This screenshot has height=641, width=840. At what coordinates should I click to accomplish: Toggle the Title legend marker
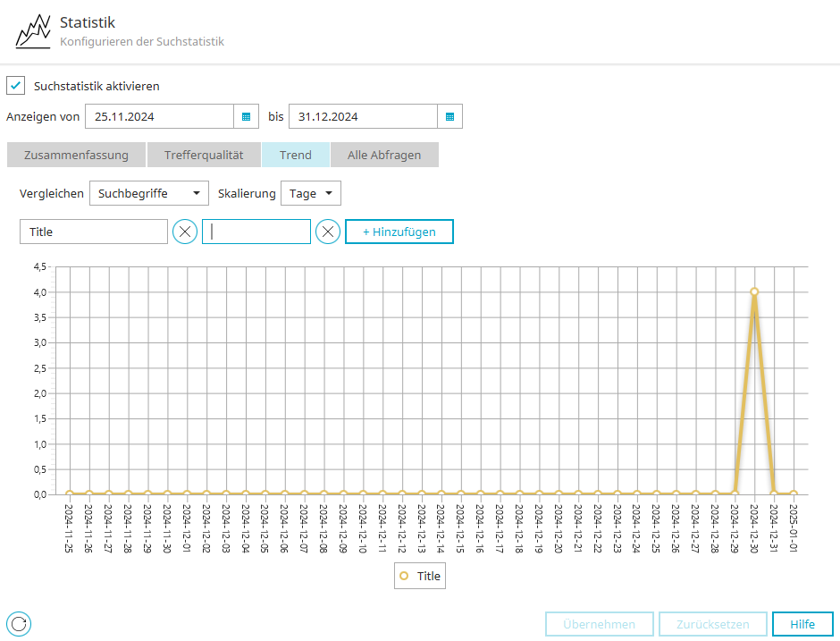click(x=405, y=577)
